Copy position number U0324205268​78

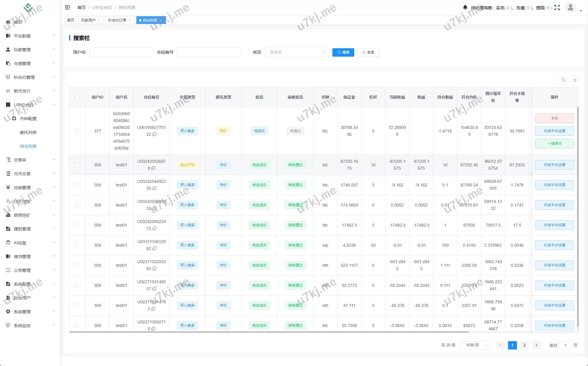pyautogui.click(x=153, y=168)
